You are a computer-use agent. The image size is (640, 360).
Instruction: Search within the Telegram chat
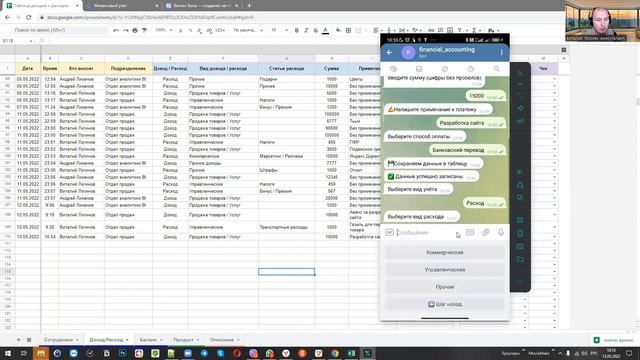496,69
